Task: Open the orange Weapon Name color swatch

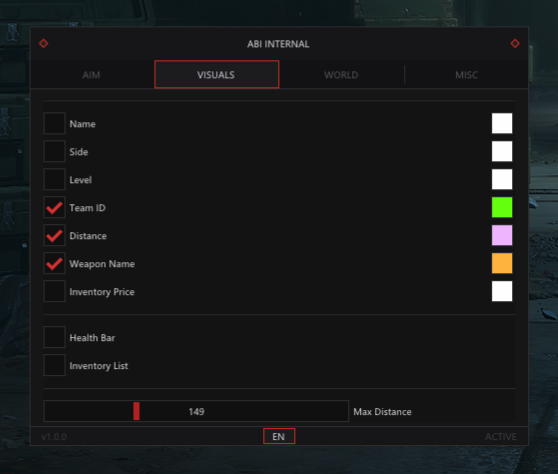Action: [x=502, y=263]
